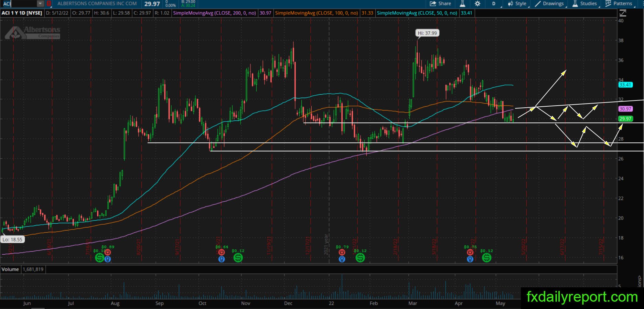Click the $0.75 earnings phone icon
Image resolution: width=644 pixels, height=309 pixels.
[470, 253]
